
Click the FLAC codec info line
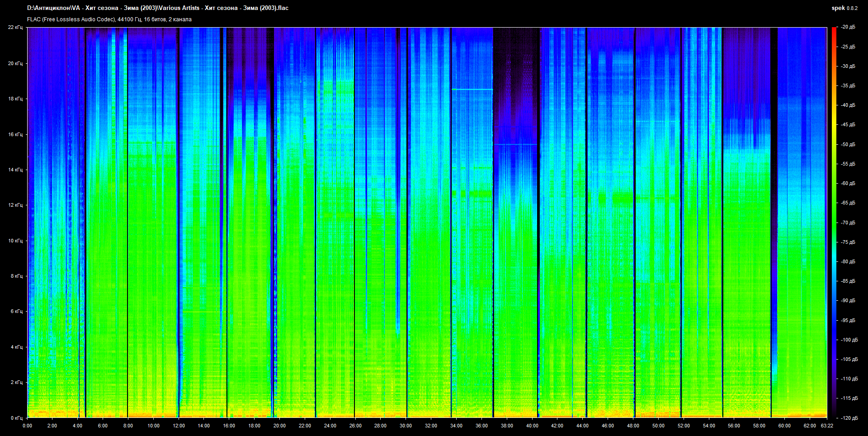[109, 19]
